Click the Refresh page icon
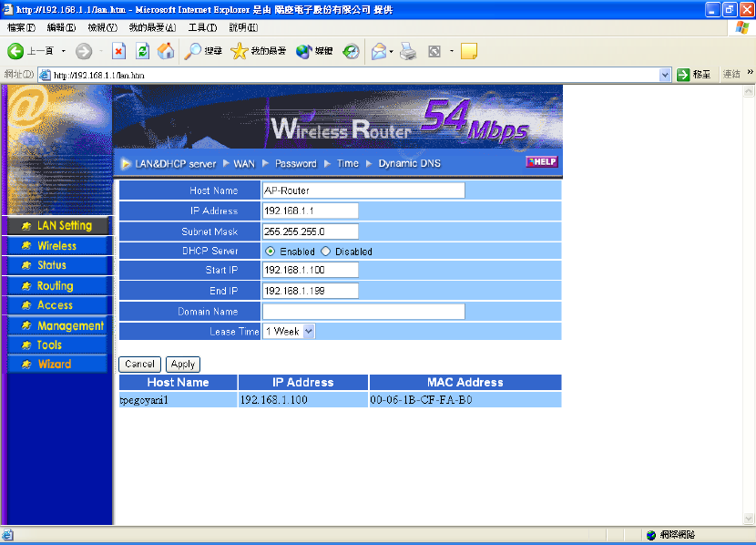Image resolution: width=756 pixels, height=545 pixels. coord(143,51)
